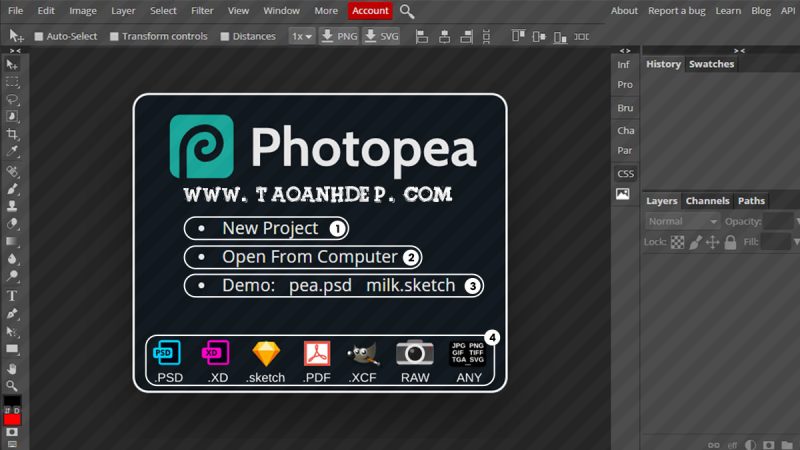Viewport: 800px width, 450px height.
Task: Export as SVG button
Action: (382, 36)
